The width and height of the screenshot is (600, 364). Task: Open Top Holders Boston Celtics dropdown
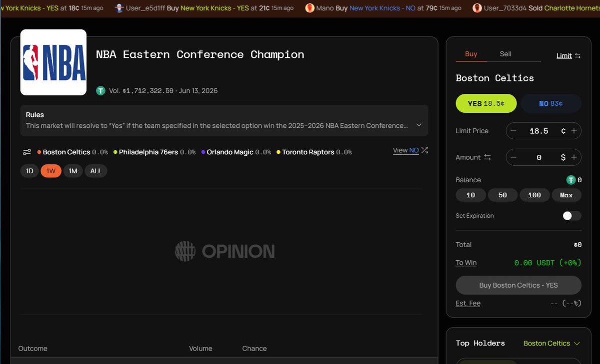click(x=551, y=344)
